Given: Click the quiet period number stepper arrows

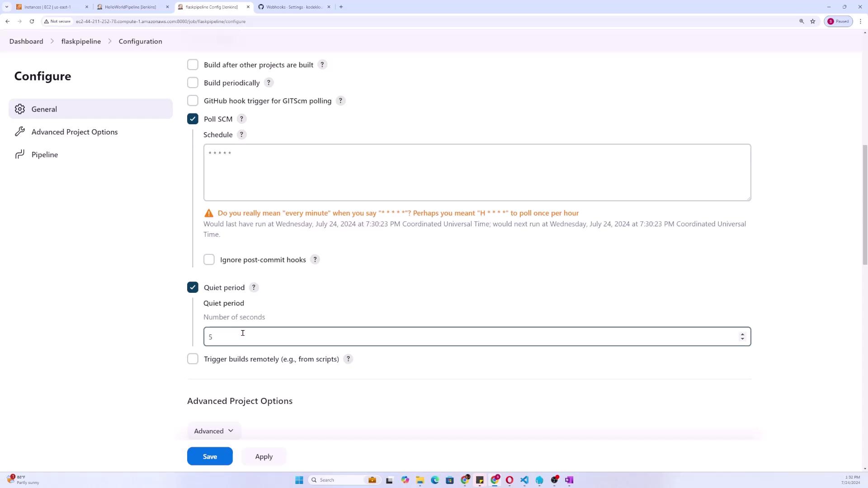Looking at the screenshot, I should coord(742,337).
